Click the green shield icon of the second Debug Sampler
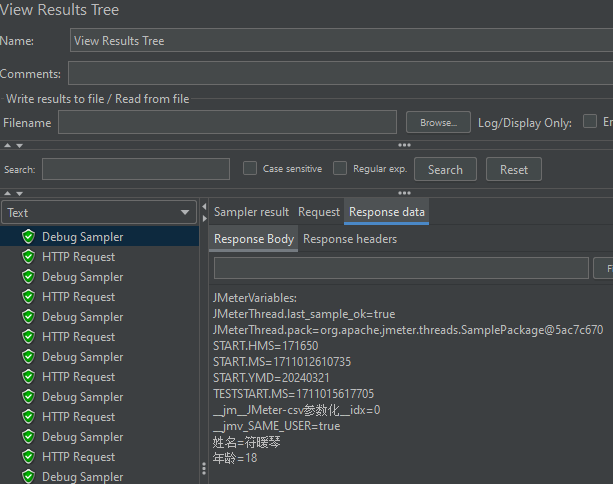This screenshot has height=484, width=613. tap(28, 277)
